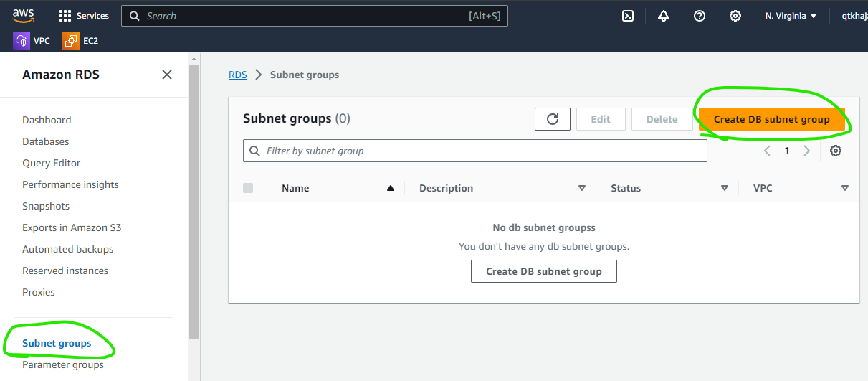Click the orange Create DB subnet group button
The width and height of the screenshot is (868, 381).
click(x=772, y=119)
